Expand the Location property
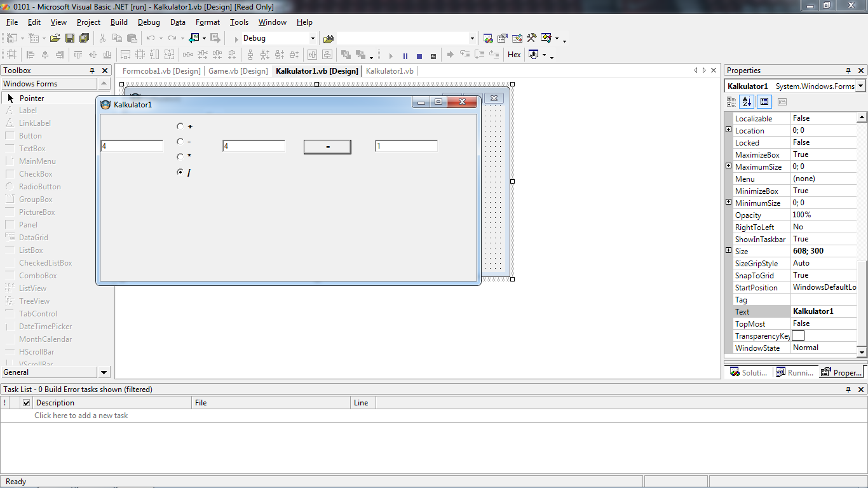The height and width of the screenshot is (488, 868). click(x=729, y=130)
